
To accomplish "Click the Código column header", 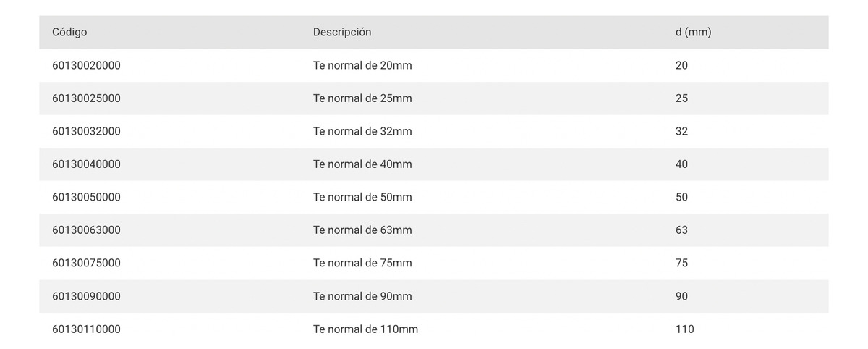I will pyautogui.click(x=69, y=33).
